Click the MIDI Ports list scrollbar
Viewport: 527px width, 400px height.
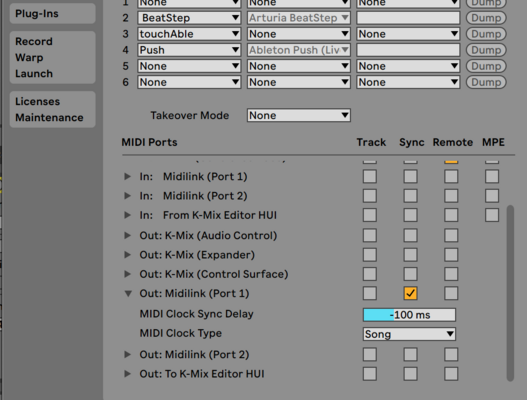point(510,292)
